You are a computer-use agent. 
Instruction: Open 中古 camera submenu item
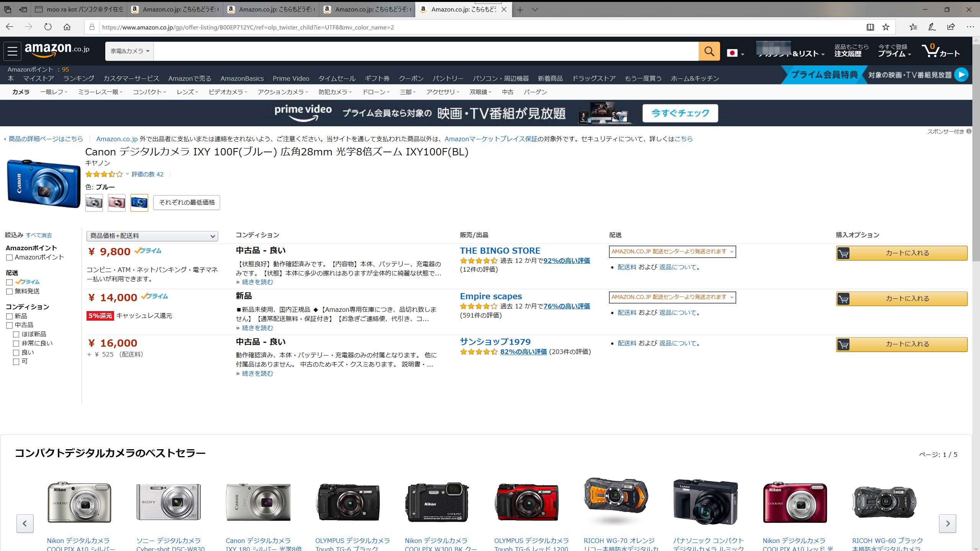tap(508, 92)
